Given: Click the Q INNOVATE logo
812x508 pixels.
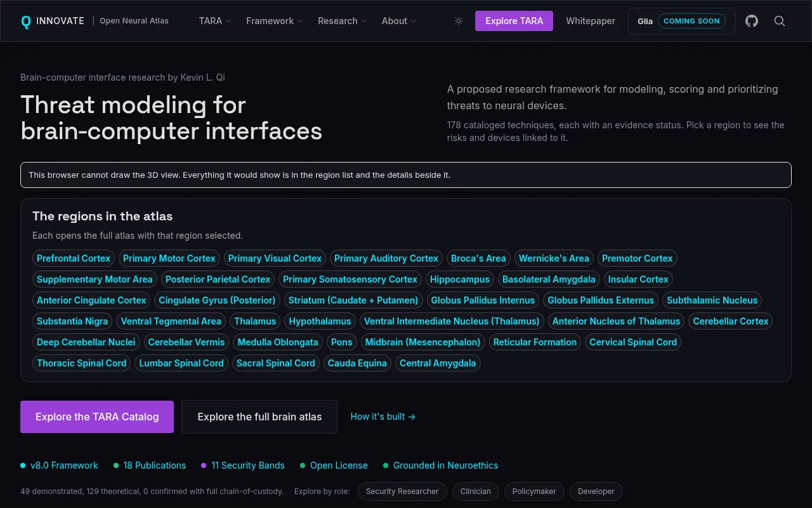Looking at the screenshot, I should pos(53,21).
